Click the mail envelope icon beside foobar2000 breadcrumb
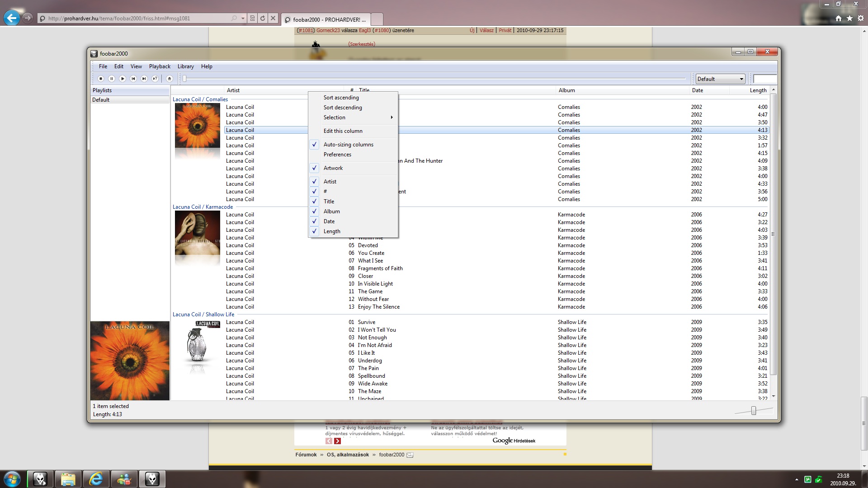 (x=410, y=455)
